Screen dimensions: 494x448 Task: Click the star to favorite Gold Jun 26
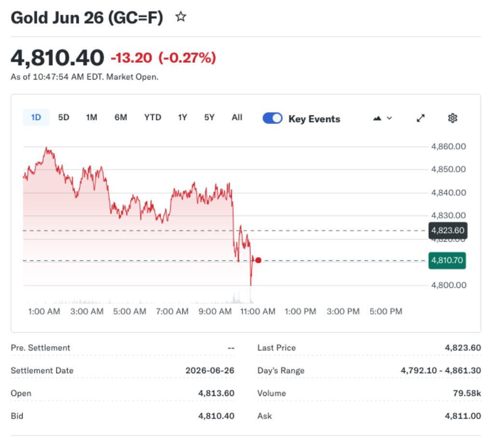coord(181,16)
